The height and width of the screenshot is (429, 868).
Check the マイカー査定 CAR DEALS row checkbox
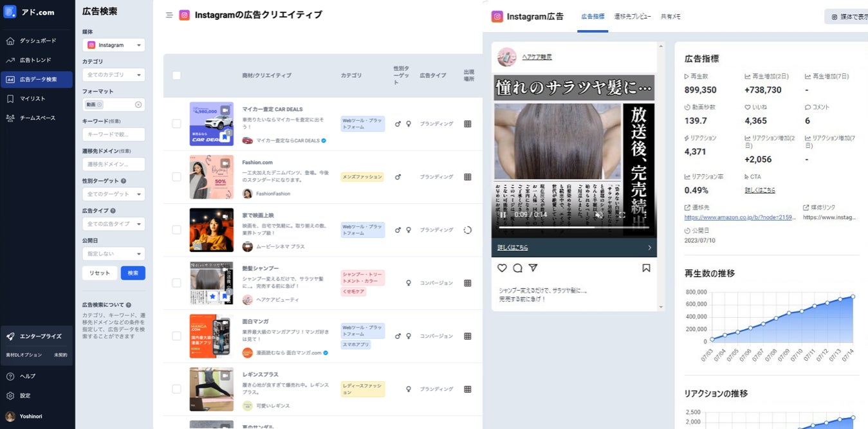pyautogui.click(x=176, y=123)
